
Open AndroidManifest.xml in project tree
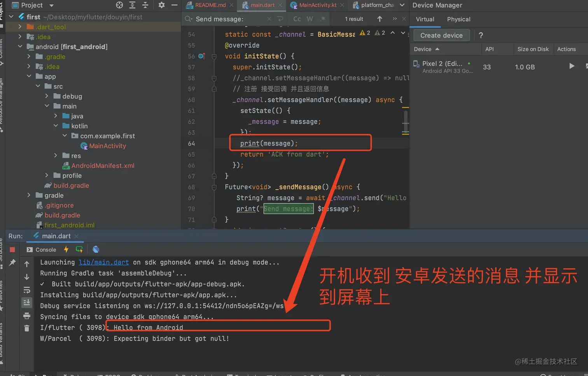pyautogui.click(x=103, y=165)
